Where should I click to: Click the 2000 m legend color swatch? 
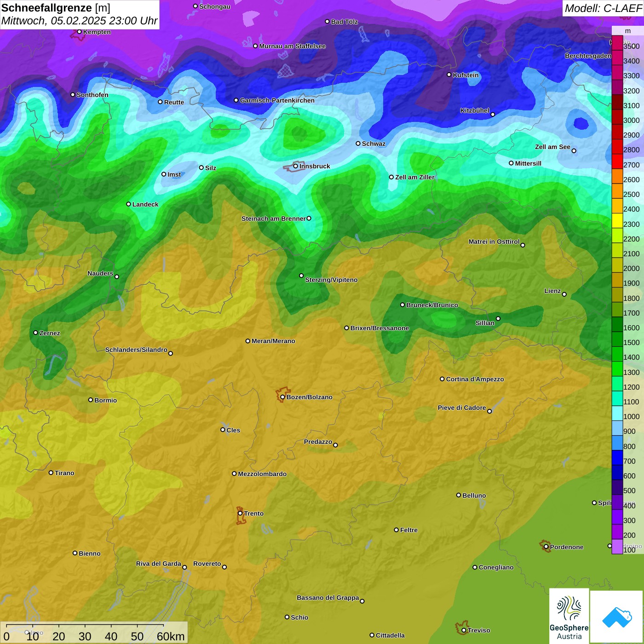pos(617,265)
